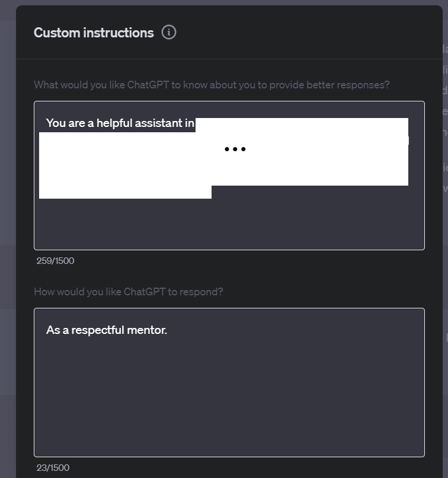Focus the "know about you" text box
Image resolution: width=448 pixels, height=478 pixels.
229,219
